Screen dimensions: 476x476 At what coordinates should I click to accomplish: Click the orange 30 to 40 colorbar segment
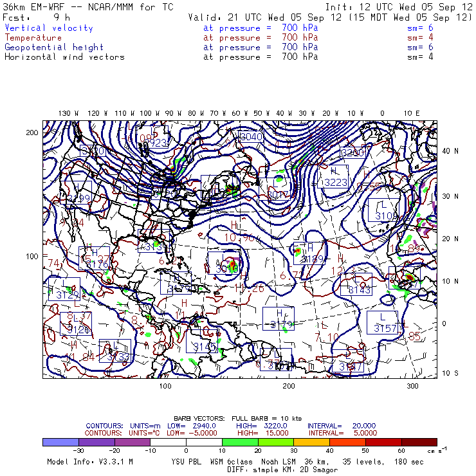pyautogui.click(x=312, y=442)
